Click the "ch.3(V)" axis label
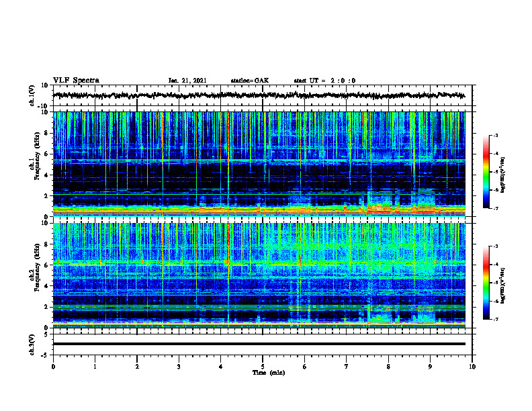Screen dimensions: 532x411 click(x=33, y=345)
